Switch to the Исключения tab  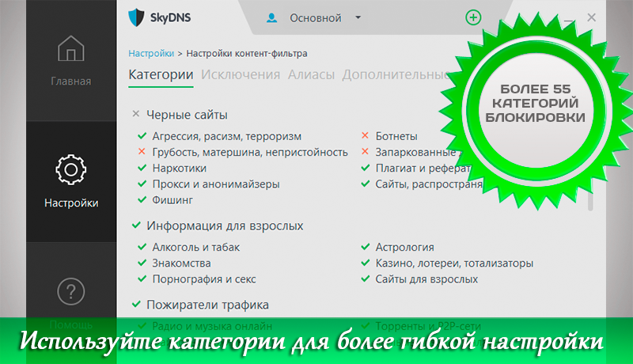pyautogui.click(x=240, y=74)
